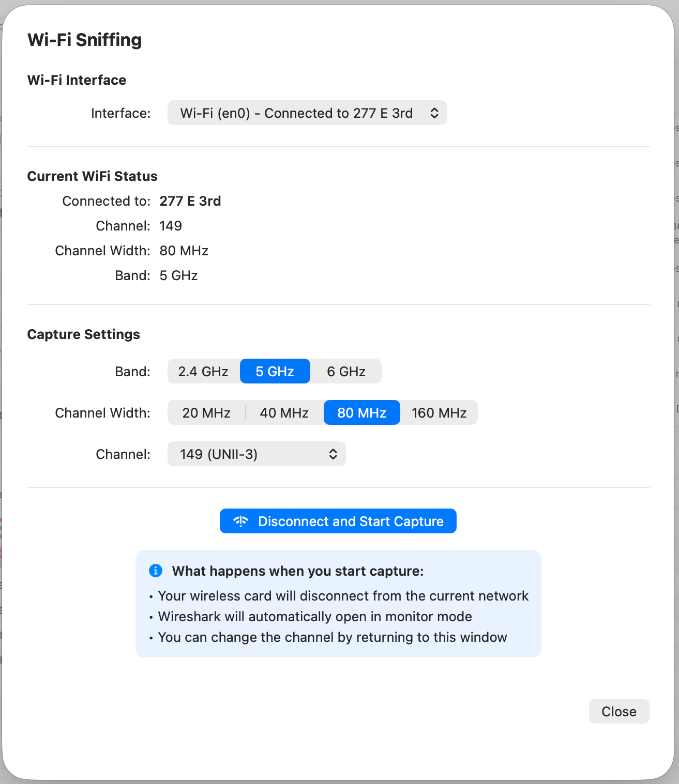The height and width of the screenshot is (784, 679).
Task: Switch channel width to 20 MHz
Action: pyautogui.click(x=206, y=412)
